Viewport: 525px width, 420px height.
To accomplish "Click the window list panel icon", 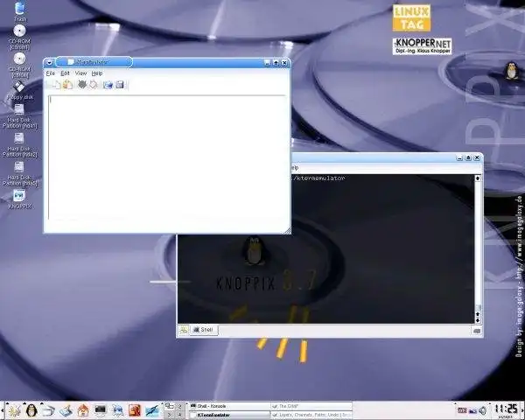I will tap(48, 410).
